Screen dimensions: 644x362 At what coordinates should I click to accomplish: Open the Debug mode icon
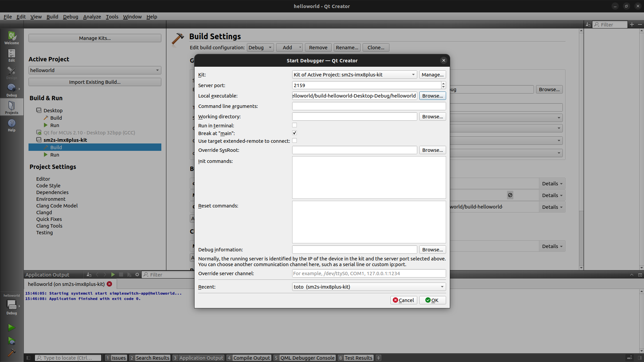pos(11,90)
